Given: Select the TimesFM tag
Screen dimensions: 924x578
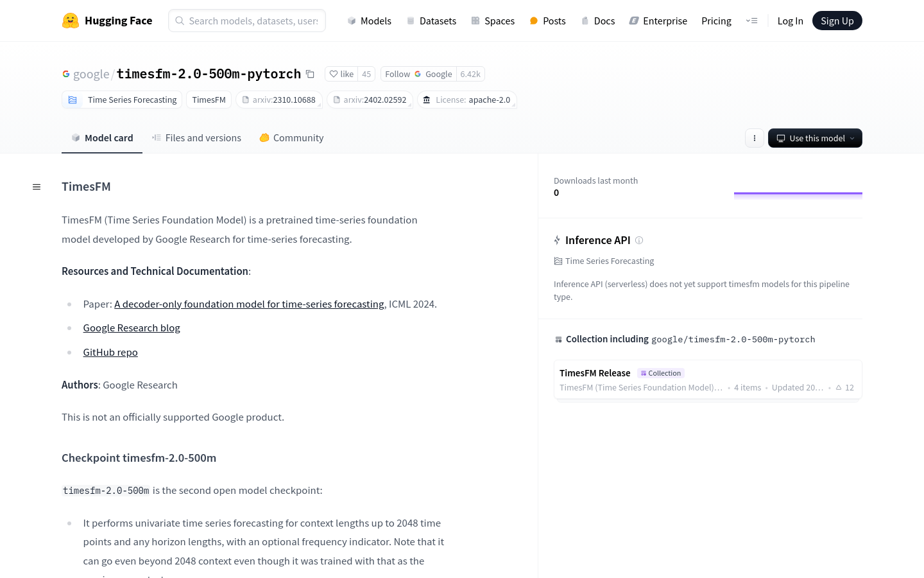Looking at the screenshot, I should [209, 100].
